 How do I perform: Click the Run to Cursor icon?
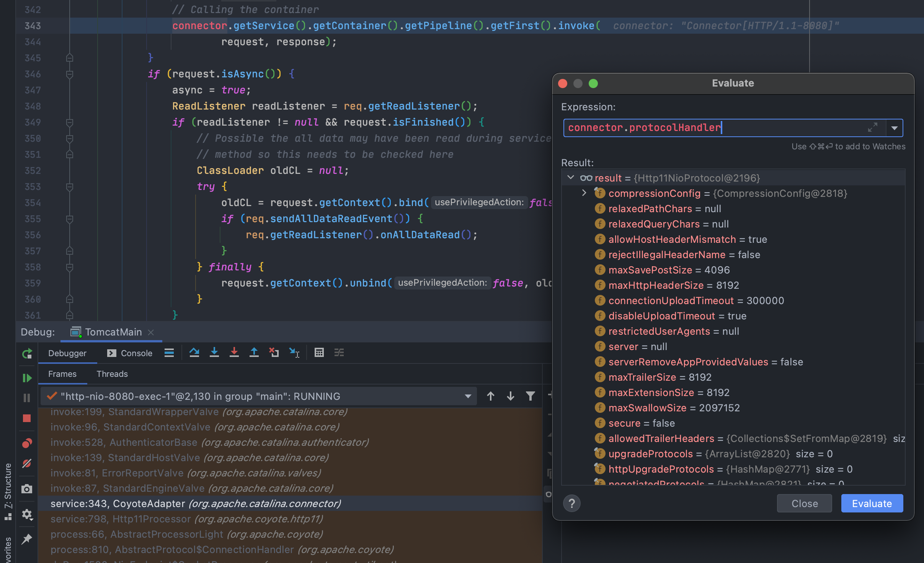(x=294, y=352)
